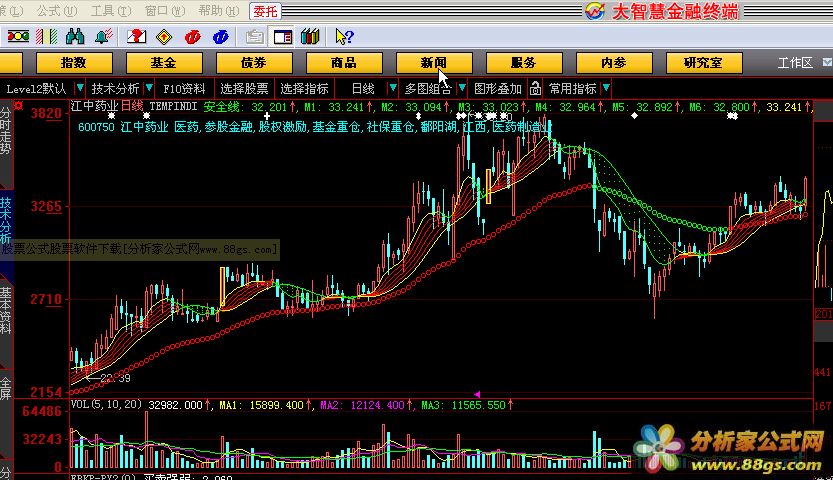Open the 基金 section button
The width and height of the screenshot is (833, 480).
(x=164, y=63)
